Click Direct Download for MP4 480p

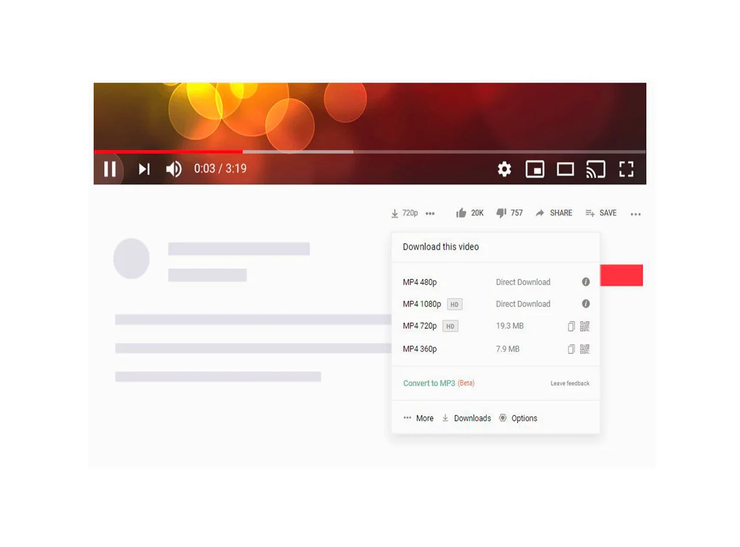[x=523, y=282]
